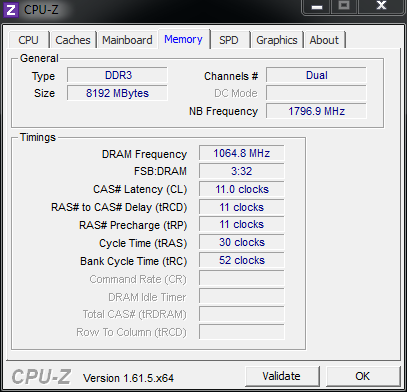Click the Bank Cycle Time 52 clocks field

tap(242, 260)
